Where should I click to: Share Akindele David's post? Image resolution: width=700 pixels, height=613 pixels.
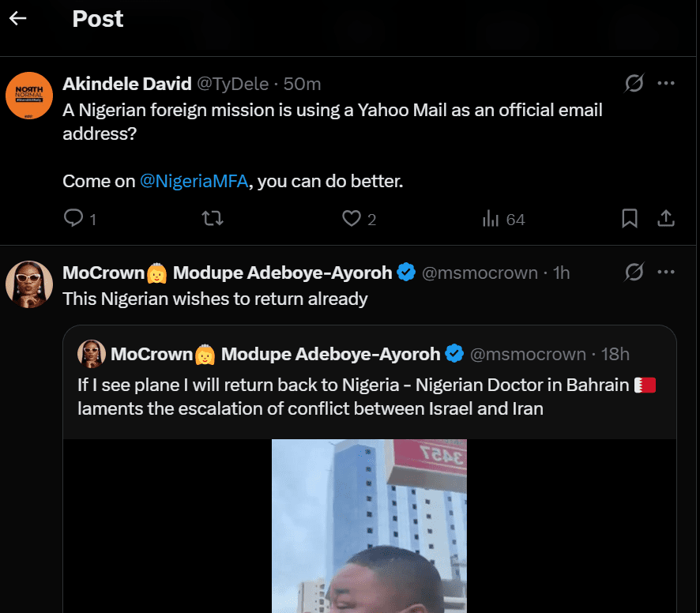[x=666, y=219]
